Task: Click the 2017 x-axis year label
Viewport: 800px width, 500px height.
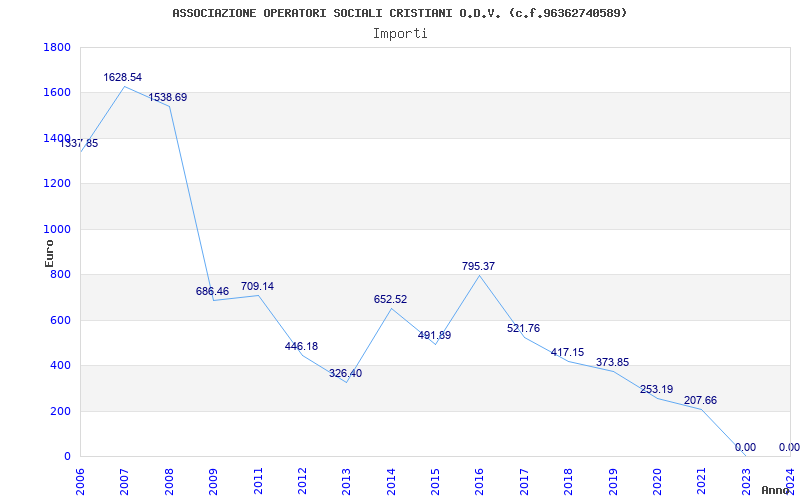Action: pos(524,481)
